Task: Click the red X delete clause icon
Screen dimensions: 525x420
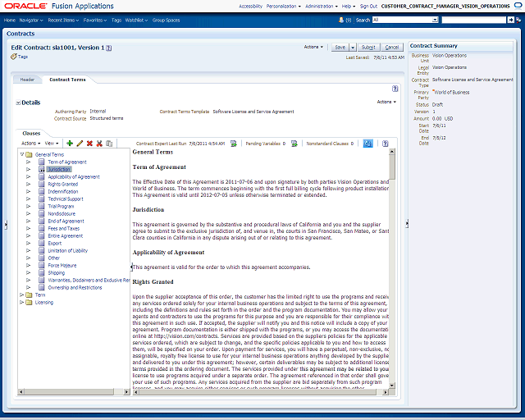Action: click(89, 144)
